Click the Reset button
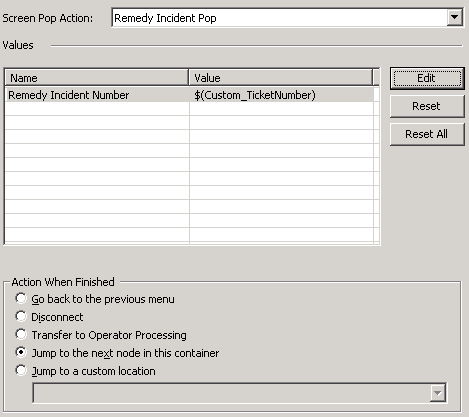 pos(427,106)
